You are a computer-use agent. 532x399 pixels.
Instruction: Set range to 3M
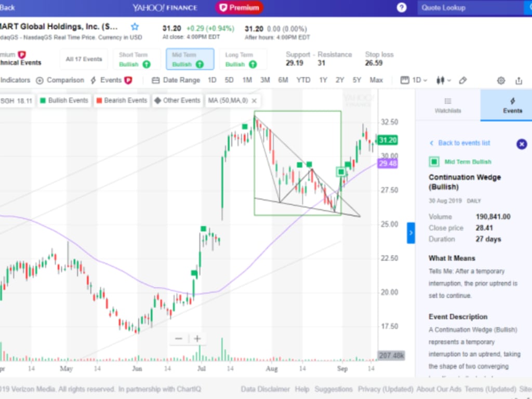pyautogui.click(x=265, y=81)
